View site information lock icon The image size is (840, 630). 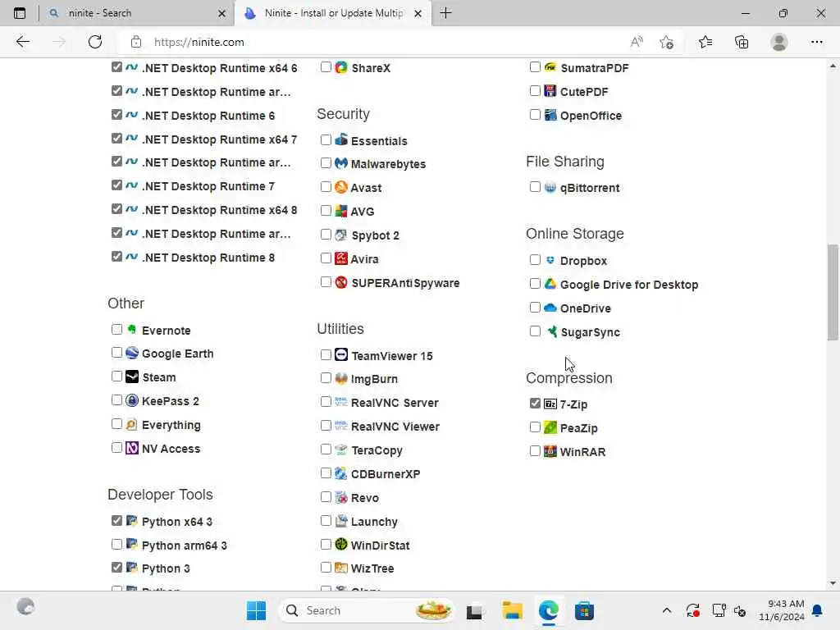(136, 42)
